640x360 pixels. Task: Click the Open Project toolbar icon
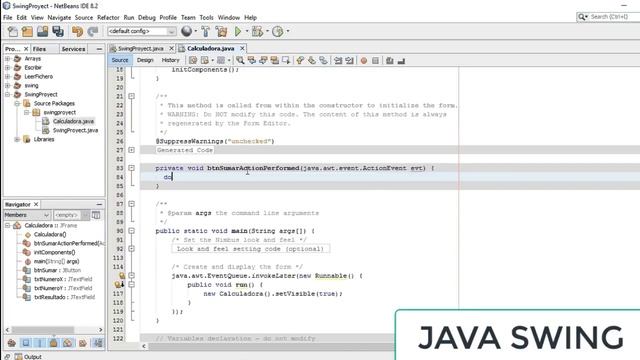42,31
